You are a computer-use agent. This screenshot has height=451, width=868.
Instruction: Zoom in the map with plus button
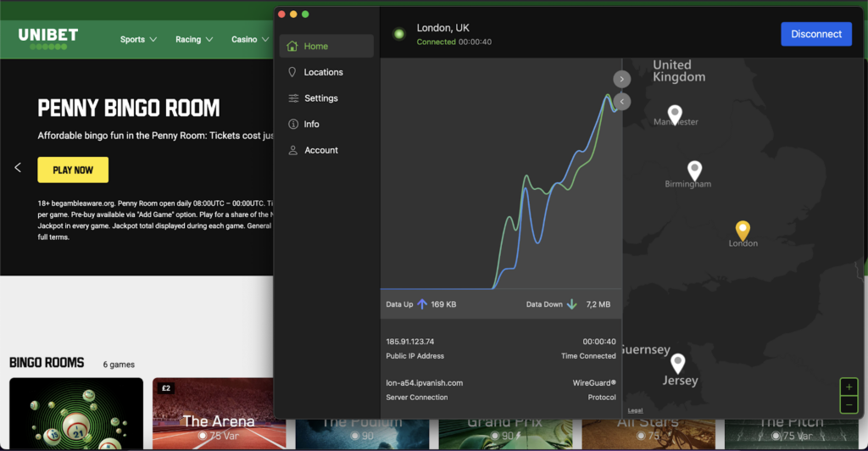(849, 387)
